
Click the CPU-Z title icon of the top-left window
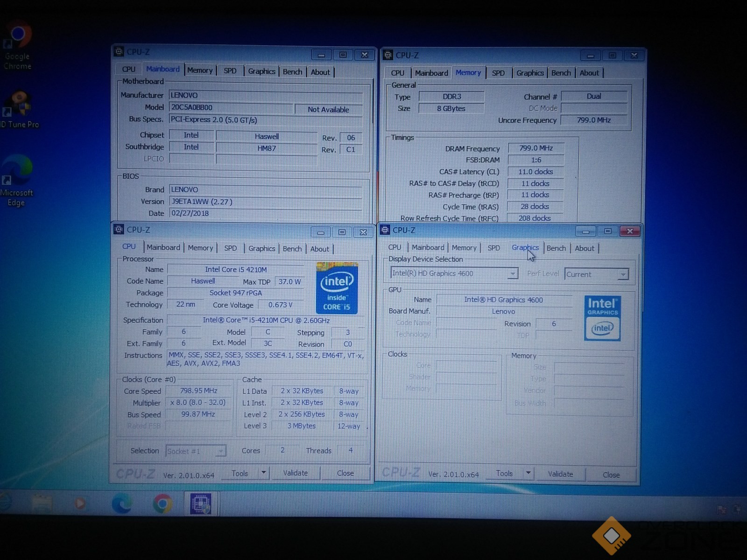click(119, 52)
